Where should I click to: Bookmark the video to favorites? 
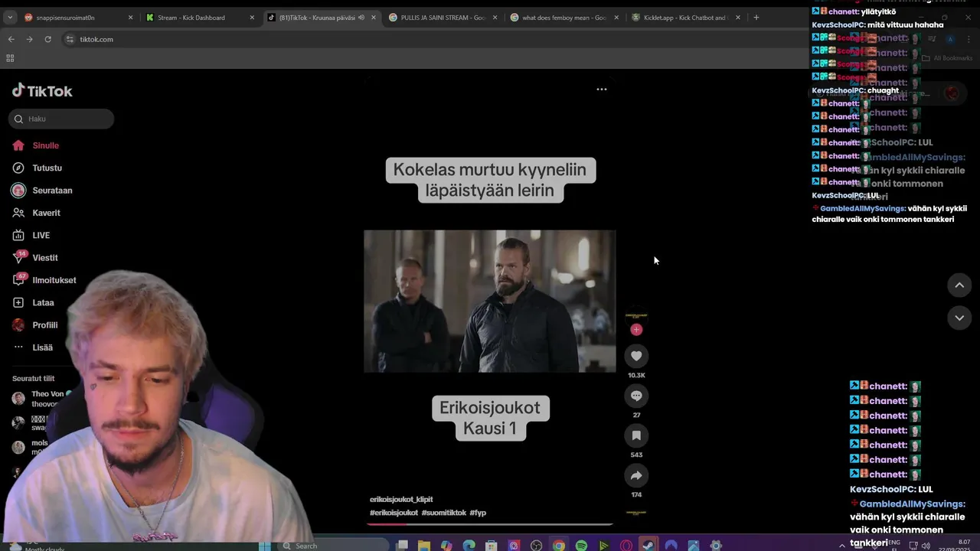point(636,435)
